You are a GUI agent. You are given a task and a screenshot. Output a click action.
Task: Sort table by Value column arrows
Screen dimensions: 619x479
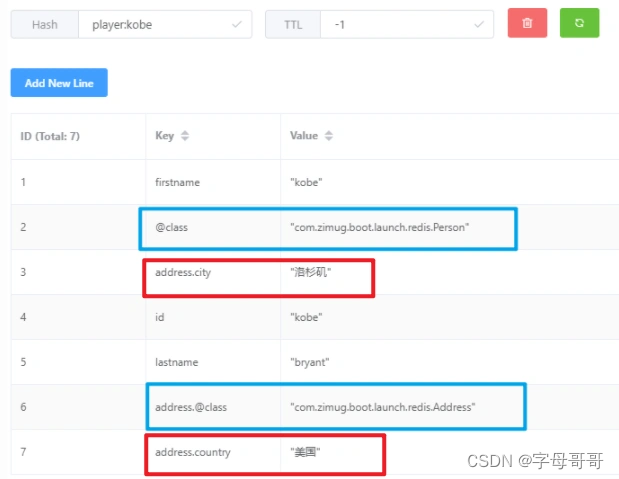coord(328,136)
